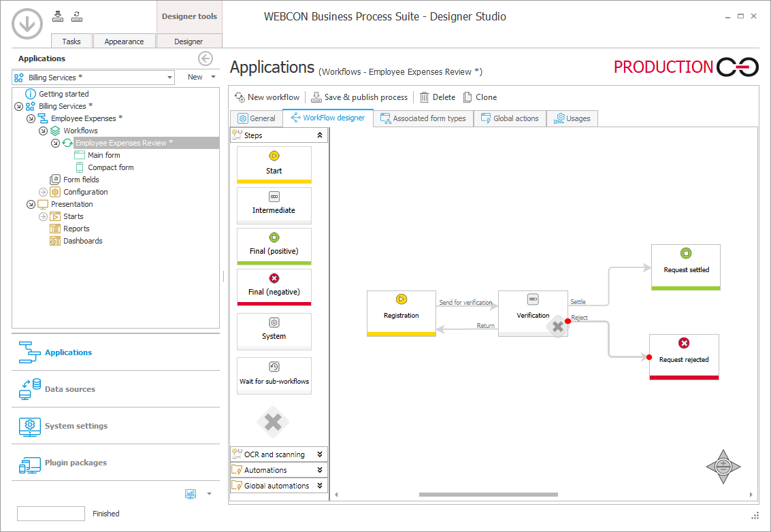Select the Intermediate step in the palette
The width and height of the screenshot is (771, 532).
[x=274, y=205]
